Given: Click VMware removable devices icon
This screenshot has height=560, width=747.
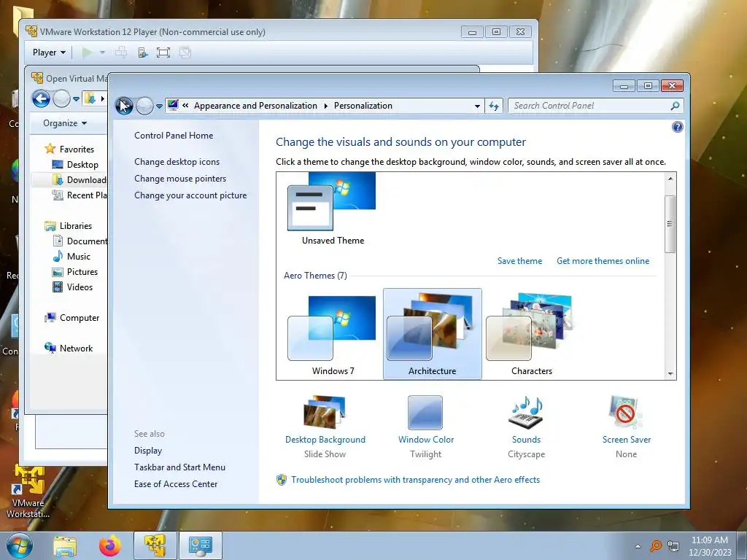Looking at the screenshot, I should (142, 52).
